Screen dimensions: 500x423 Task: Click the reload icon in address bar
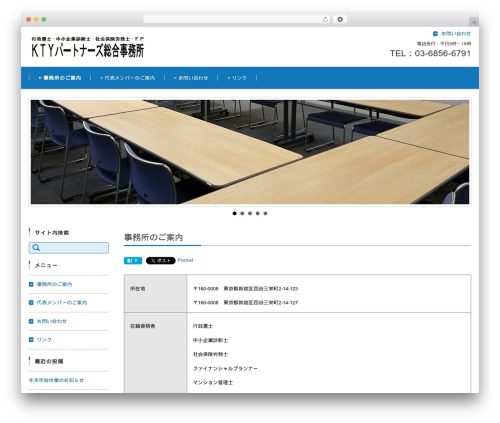(x=325, y=19)
